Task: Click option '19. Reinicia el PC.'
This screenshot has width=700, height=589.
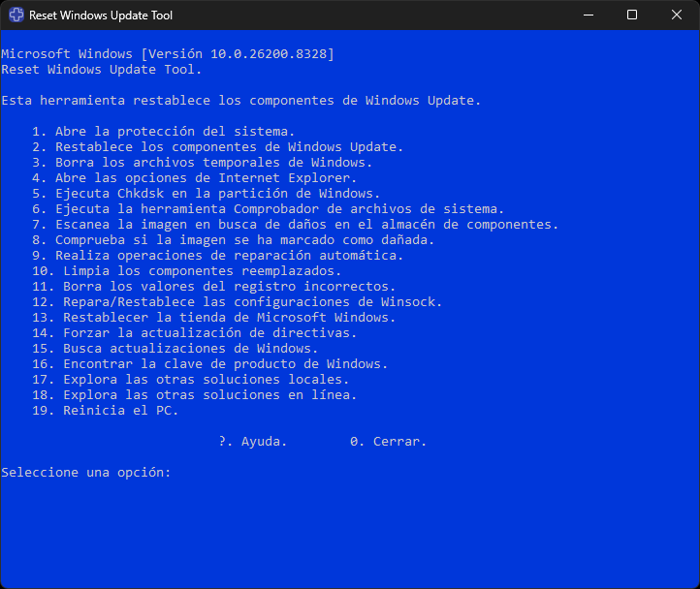Action: point(106,411)
